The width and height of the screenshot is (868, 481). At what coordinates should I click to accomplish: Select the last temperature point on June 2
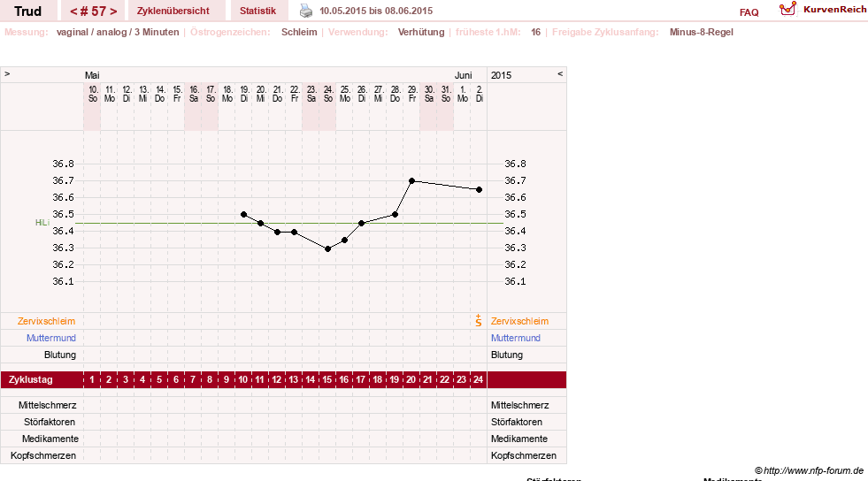click(x=480, y=189)
